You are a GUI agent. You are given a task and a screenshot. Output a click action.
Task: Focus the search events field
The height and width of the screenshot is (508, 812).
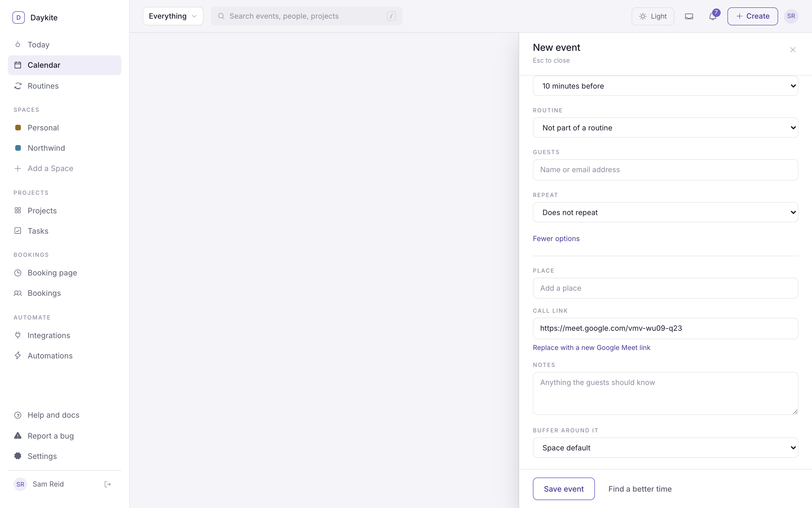[307, 16]
